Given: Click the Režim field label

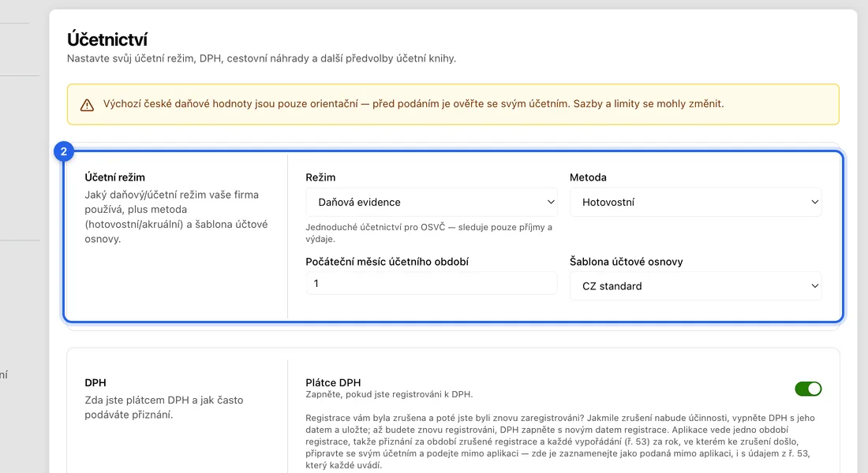Looking at the screenshot, I should click(320, 177).
